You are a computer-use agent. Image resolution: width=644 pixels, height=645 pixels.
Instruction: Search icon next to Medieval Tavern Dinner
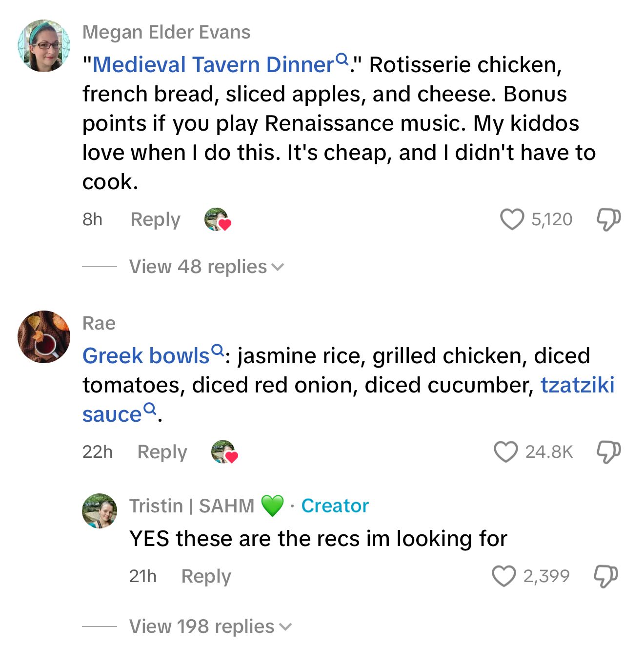(343, 59)
